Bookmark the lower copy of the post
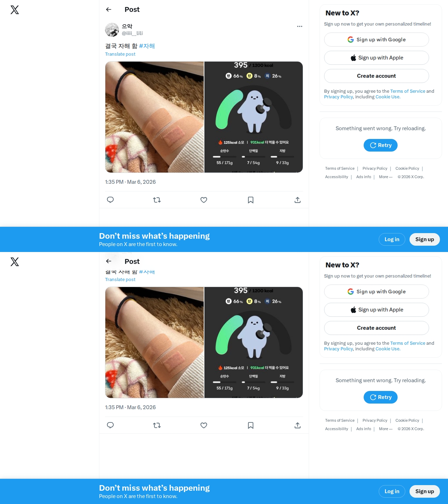 tap(251, 425)
